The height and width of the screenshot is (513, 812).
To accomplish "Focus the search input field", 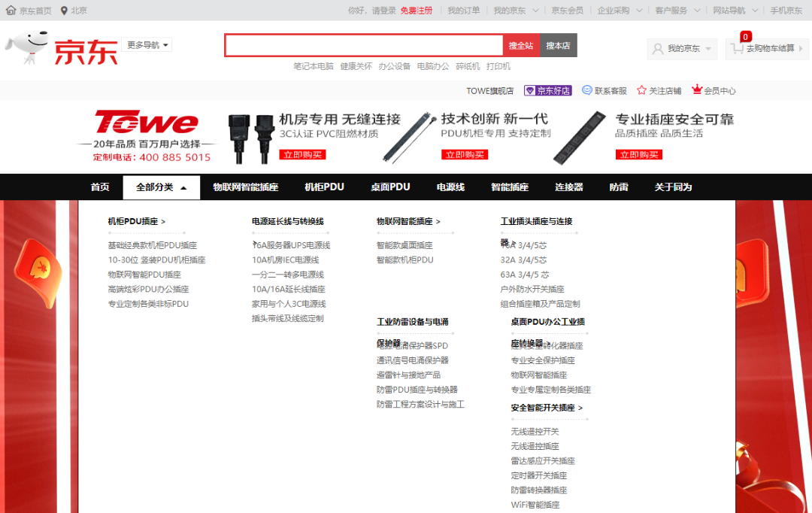I will pyautogui.click(x=364, y=46).
